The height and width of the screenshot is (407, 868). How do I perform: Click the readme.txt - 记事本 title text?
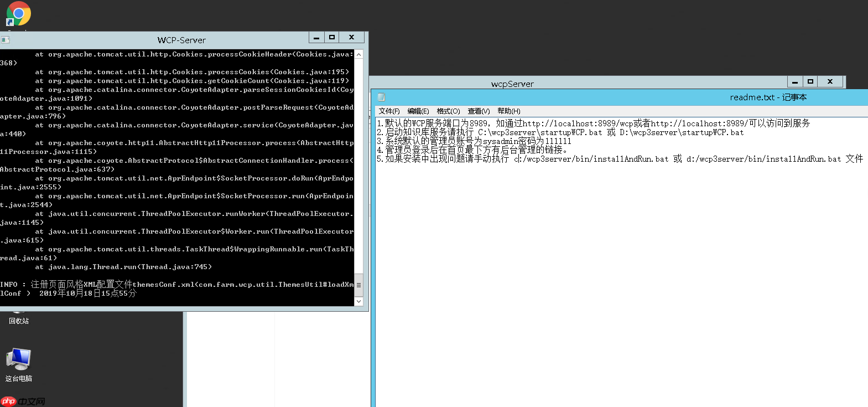point(768,97)
